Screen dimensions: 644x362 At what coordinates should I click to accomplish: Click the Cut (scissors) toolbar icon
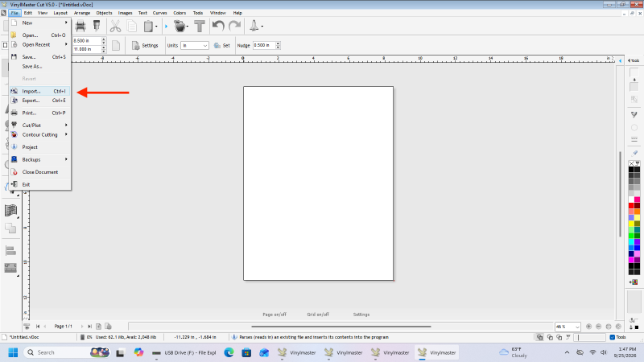coord(115,27)
